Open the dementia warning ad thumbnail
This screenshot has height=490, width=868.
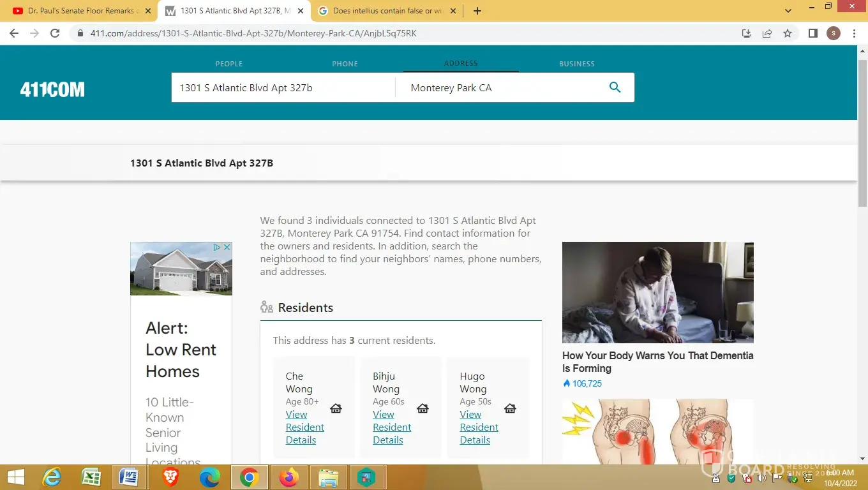657,292
